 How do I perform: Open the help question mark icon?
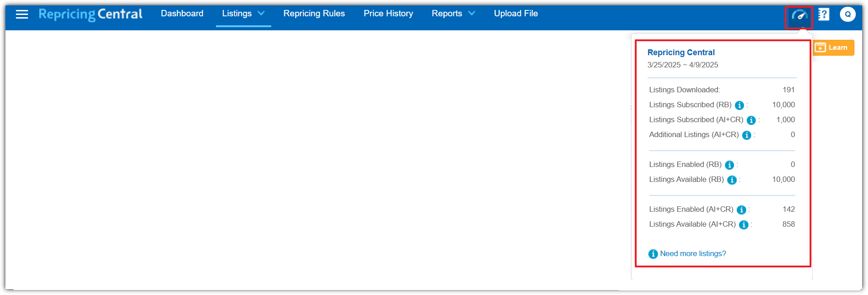click(x=824, y=14)
